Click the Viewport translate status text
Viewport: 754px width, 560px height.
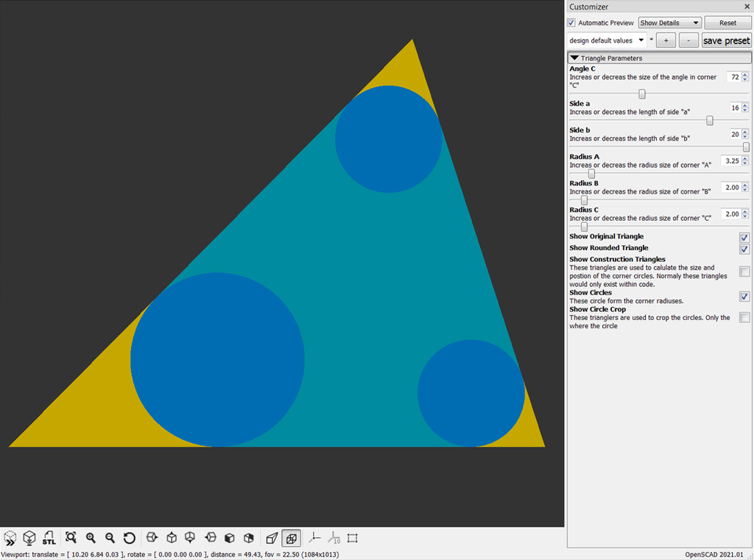coord(170,554)
